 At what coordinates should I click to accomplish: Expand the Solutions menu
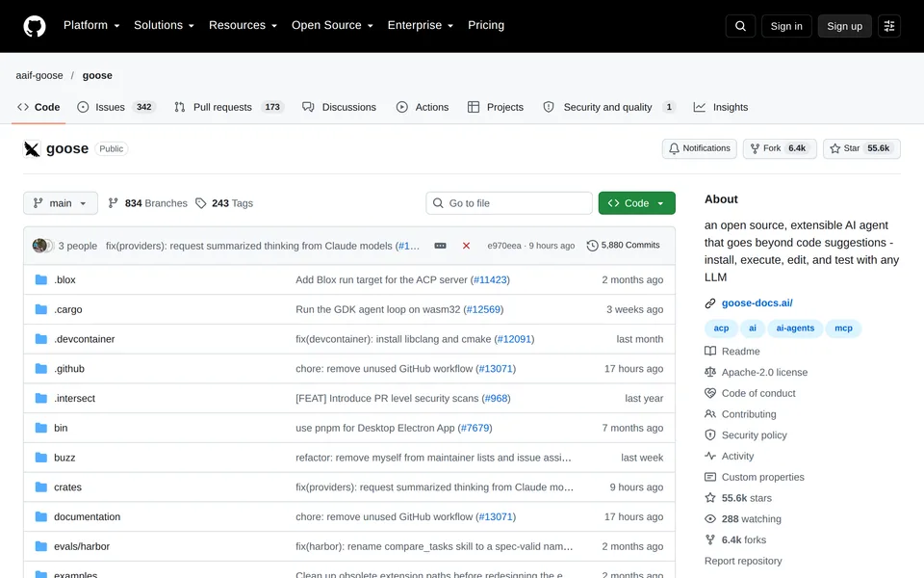pos(164,25)
